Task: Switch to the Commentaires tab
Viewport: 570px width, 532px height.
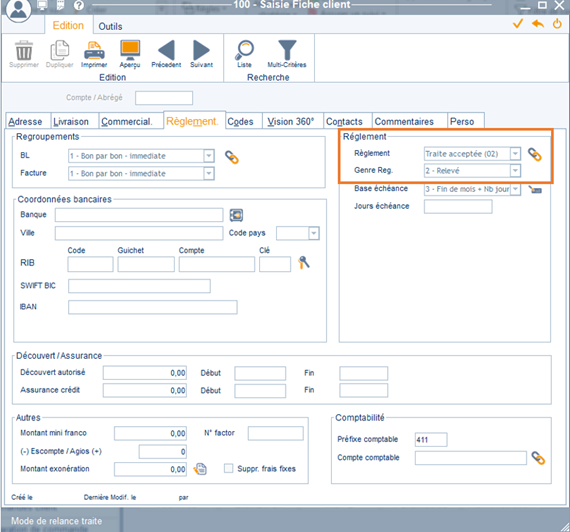Action: click(404, 121)
